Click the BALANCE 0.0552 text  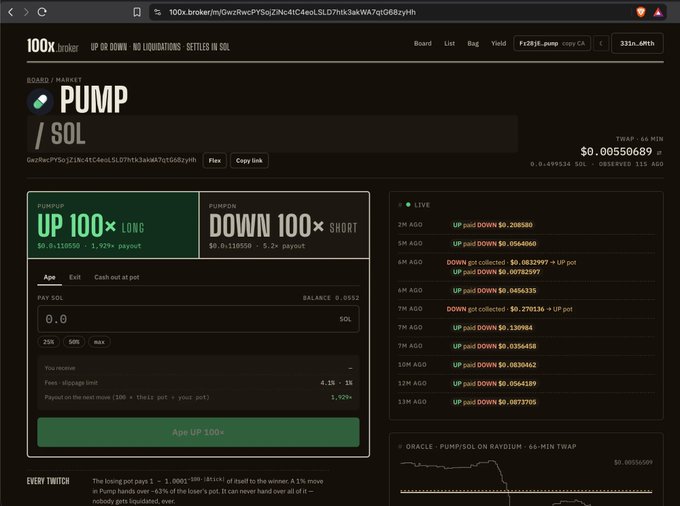(x=331, y=298)
